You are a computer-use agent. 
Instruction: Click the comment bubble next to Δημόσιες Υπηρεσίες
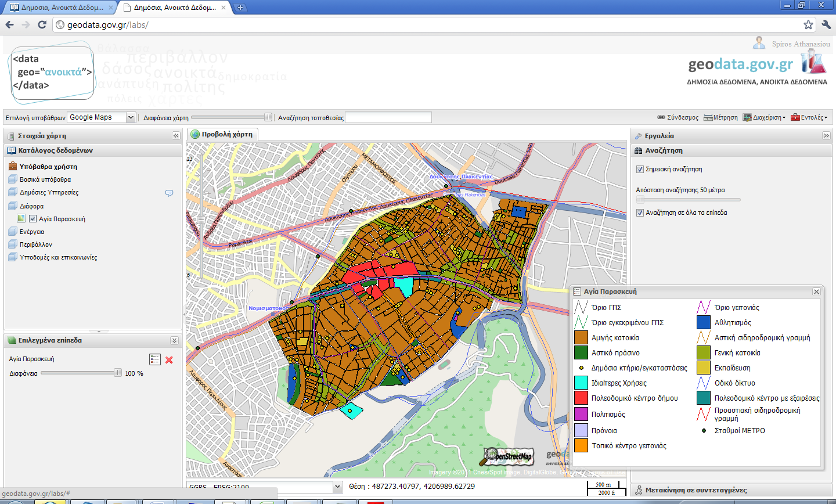(x=169, y=193)
